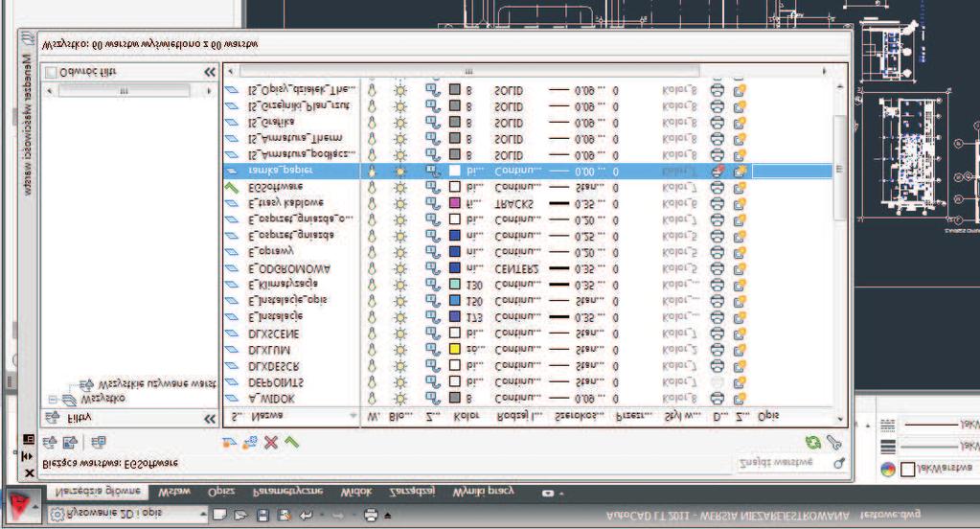Click the gray color swatch of IS_Grafika
The height and width of the screenshot is (529, 980).
[x=455, y=123]
